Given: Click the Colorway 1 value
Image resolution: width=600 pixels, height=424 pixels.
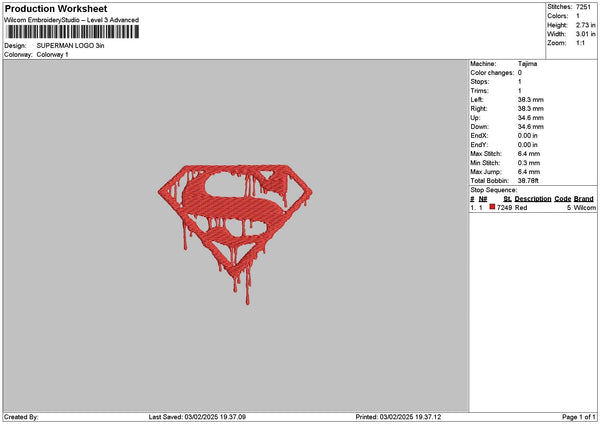Looking at the screenshot, I should tap(52, 55).
